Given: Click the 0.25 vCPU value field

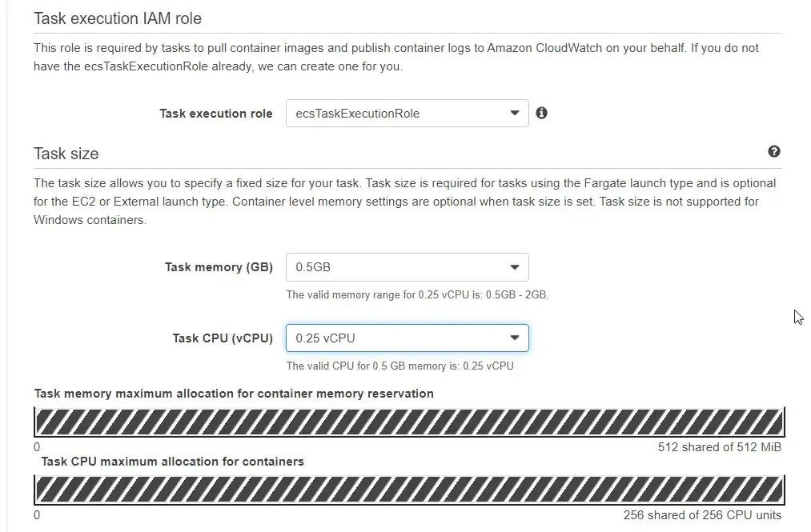Looking at the screenshot, I should pyautogui.click(x=360, y=338).
